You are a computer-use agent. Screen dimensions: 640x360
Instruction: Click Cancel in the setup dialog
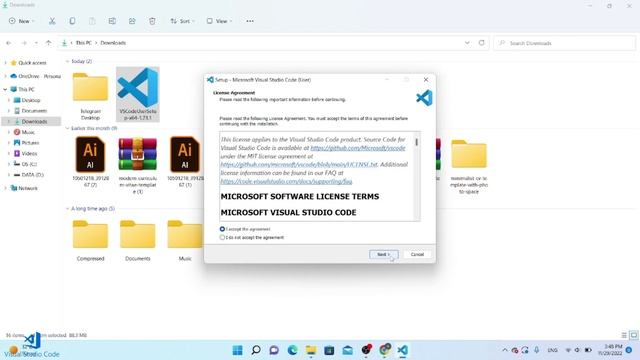pyautogui.click(x=417, y=254)
